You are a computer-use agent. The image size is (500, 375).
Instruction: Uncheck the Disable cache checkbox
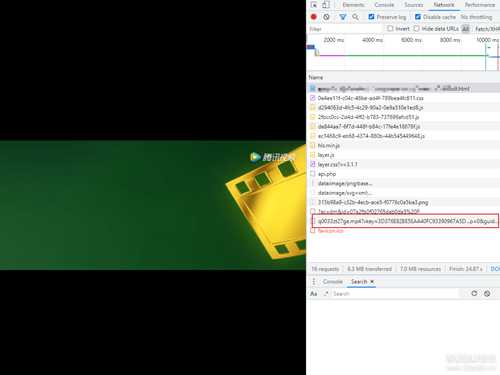(418, 17)
